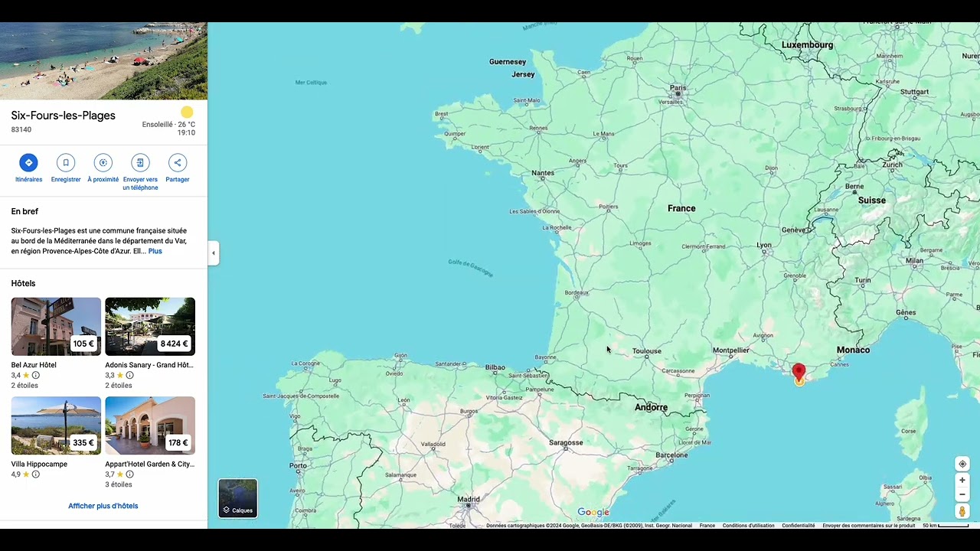Click Six-Fours-les-Plages title
Image resolution: width=980 pixels, height=551 pixels.
[x=63, y=116]
